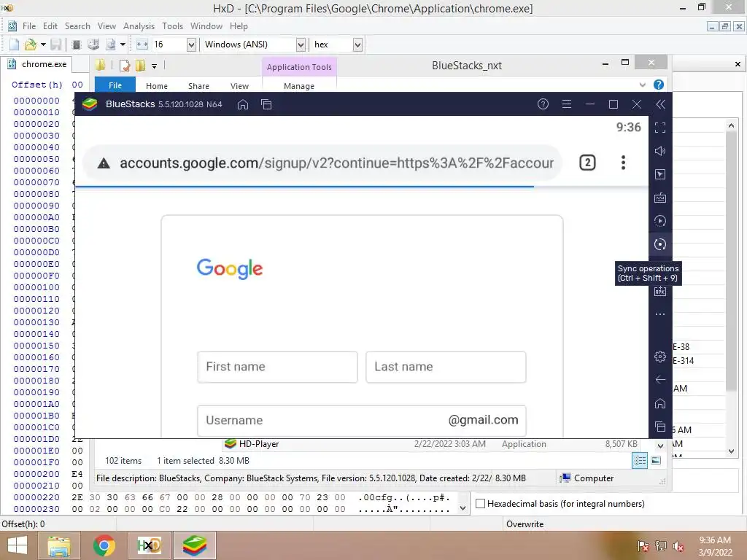Open Windows (ANSI) charset dropdown
The height and width of the screenshot is (560, 747).
(x=301, y=44)
